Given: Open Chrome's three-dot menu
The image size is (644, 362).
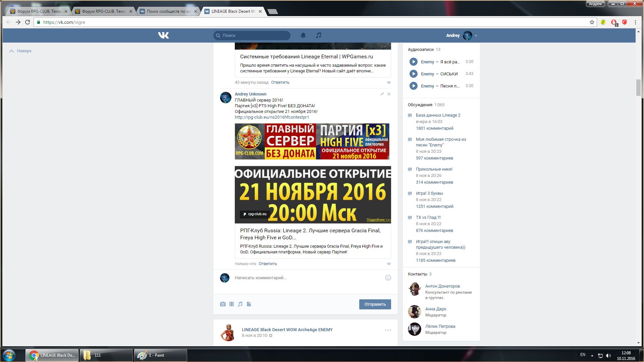Looking at the screenshot, I should 635,22.
